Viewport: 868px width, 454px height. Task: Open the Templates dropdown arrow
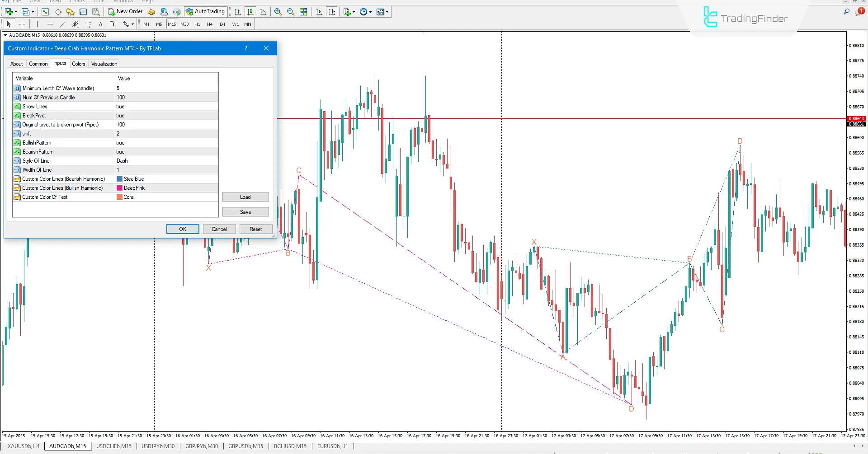point(387,12)
